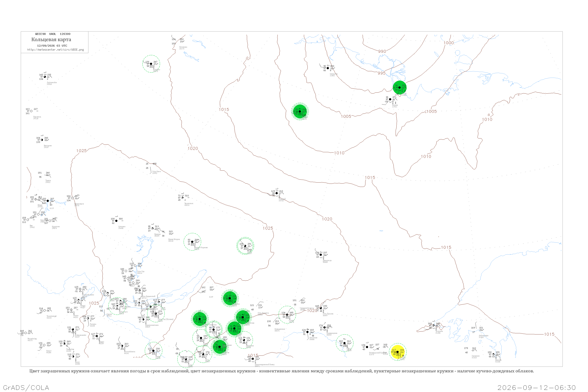Click the yellow-filled weather phenomenon circle
The height and width of the screenshot is (392, 588).
[397, 352]
